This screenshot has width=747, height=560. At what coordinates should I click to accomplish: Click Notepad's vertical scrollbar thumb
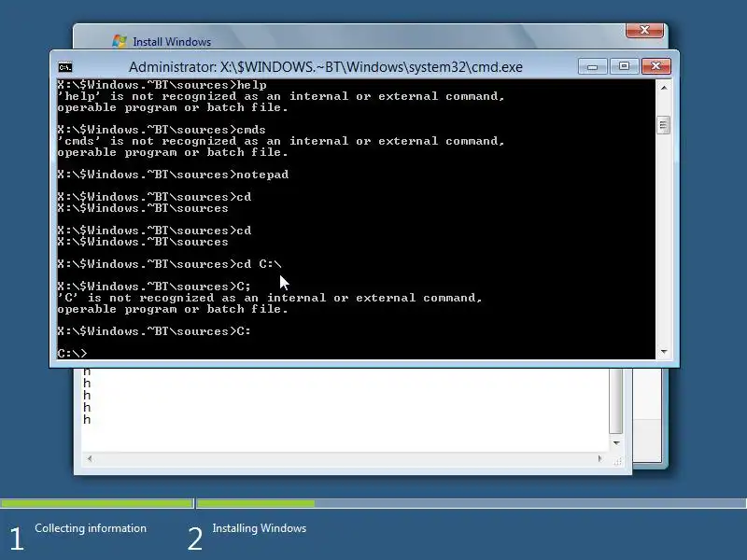[x=616, y=401]
